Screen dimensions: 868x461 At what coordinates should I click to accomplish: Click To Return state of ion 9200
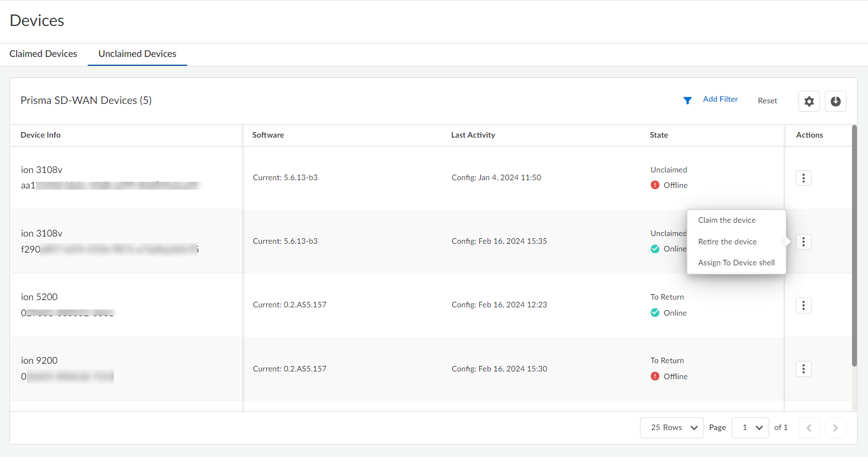click(x=667, y=360)
